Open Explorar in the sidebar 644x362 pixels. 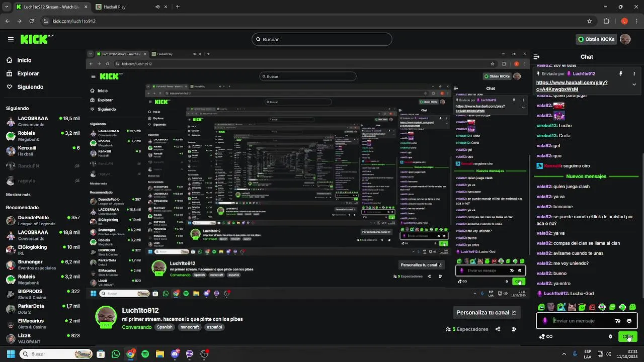click(x=23, y=73)
